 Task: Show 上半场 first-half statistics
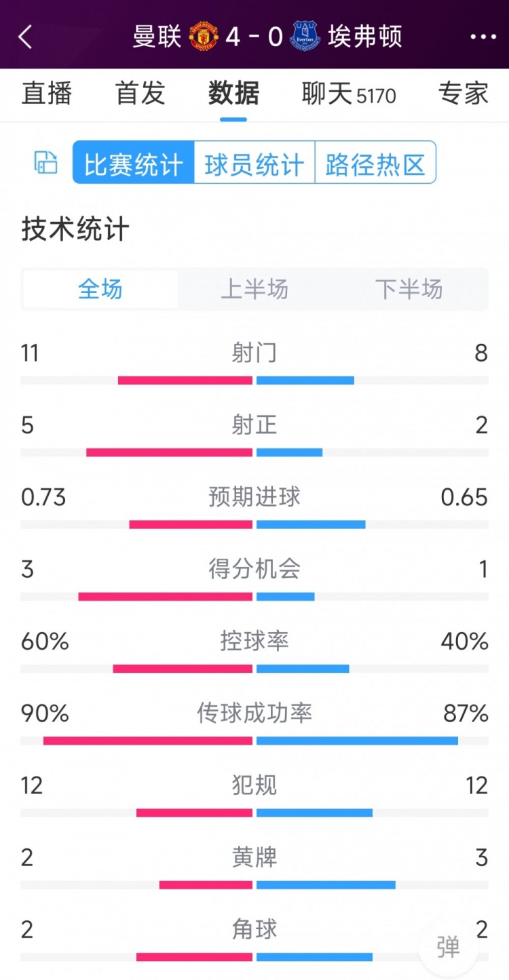(254, 290)
